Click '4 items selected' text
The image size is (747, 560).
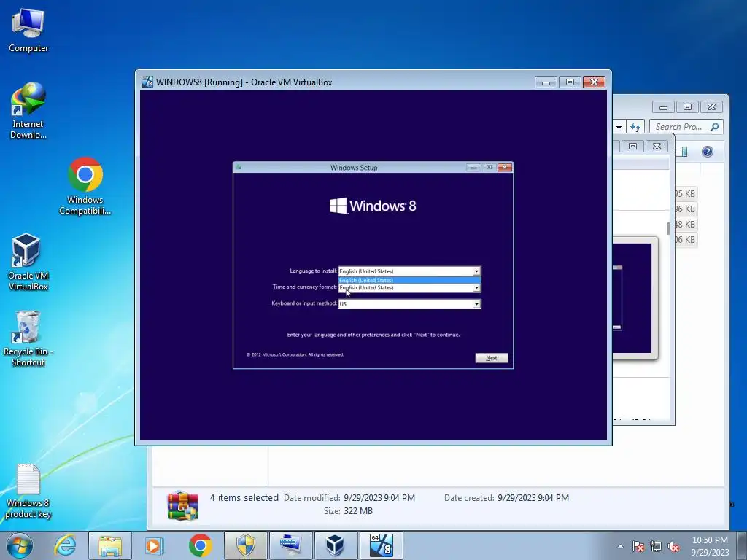click(x=244, y=497)
